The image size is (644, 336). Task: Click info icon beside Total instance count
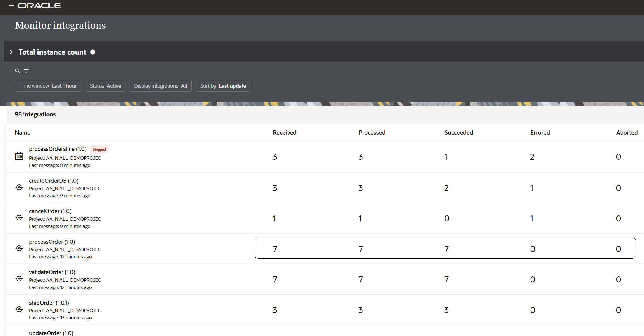(93, 52)
